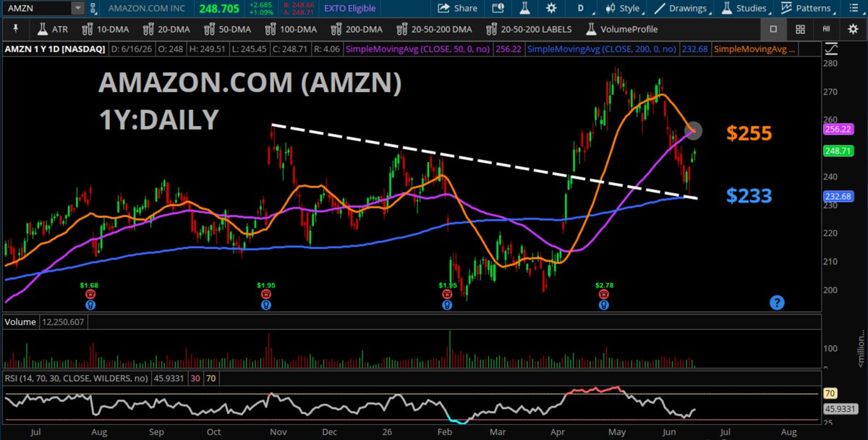Click the RSI 45.9331 value bubble
The width and height of the screenshot is (868, 440).
point(842,409)
